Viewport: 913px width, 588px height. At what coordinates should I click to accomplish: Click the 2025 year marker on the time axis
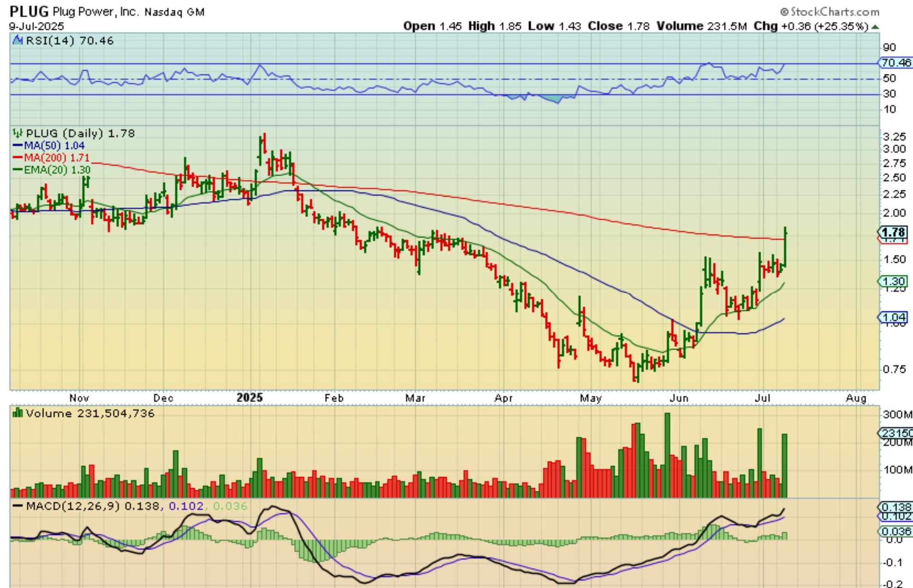click(250, 398)
